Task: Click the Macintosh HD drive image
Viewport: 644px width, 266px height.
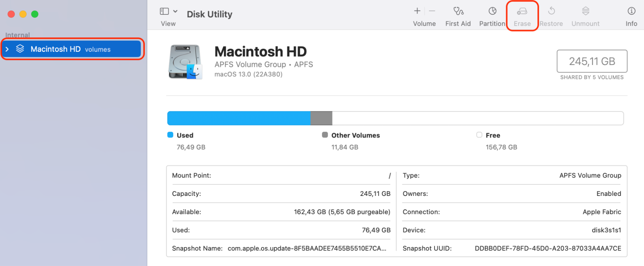Action: pos(185,62)
